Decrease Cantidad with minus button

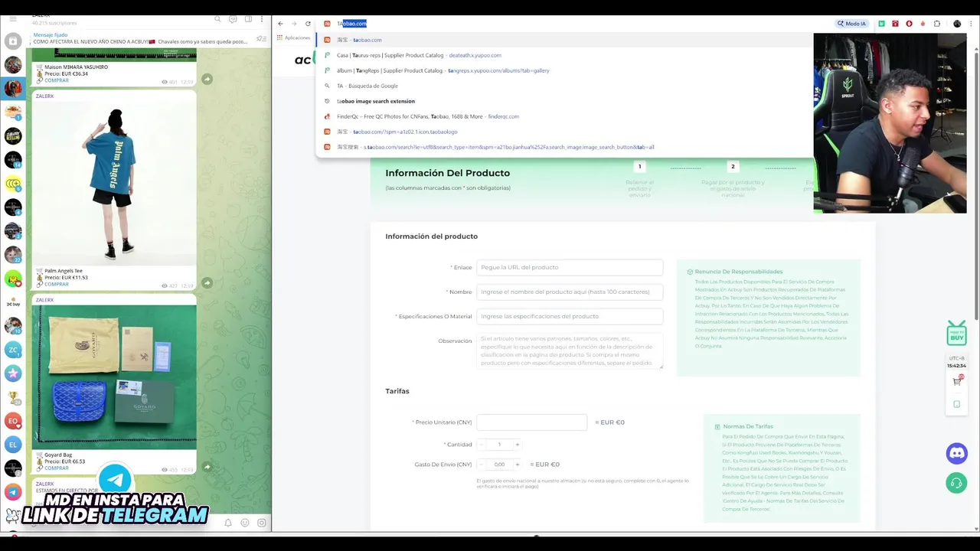(482, 445)
